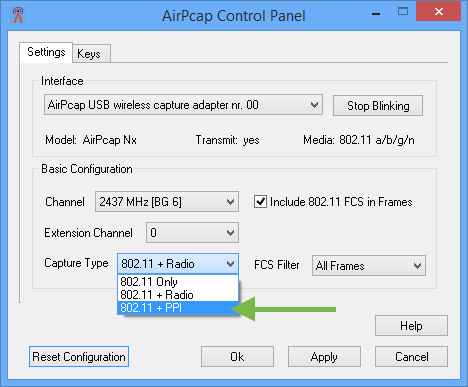Expand the Channel 2437 MHz dropdown

[167, 202]
